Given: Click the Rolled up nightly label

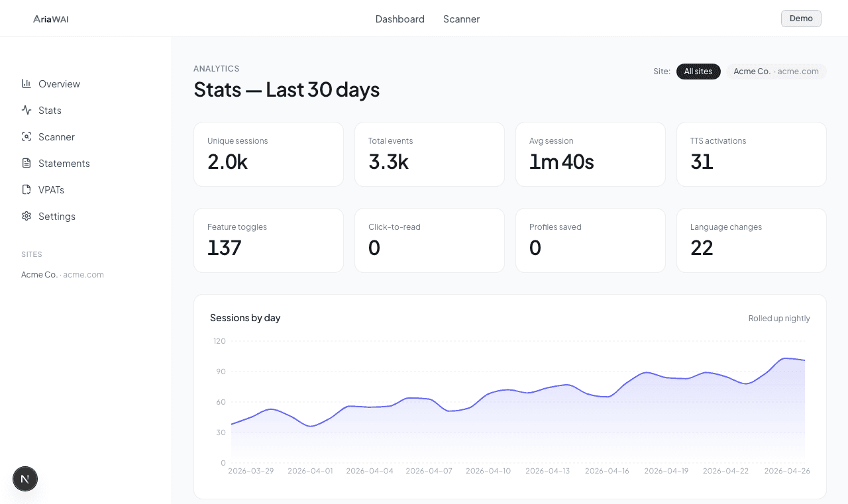Looking at the screenshot, I should (x=779, y=318).
